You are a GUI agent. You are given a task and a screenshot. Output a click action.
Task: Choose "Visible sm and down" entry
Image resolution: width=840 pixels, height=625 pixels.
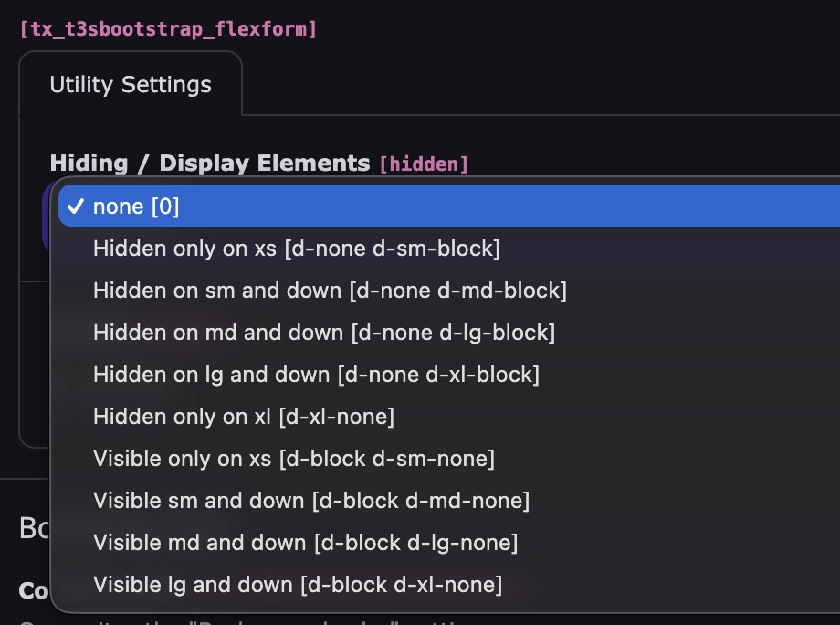point(310,501)
